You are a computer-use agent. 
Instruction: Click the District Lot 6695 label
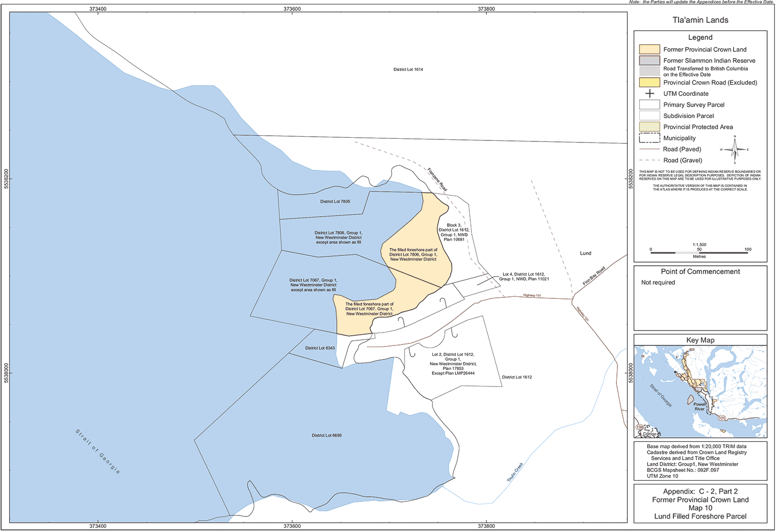(326, 436)
